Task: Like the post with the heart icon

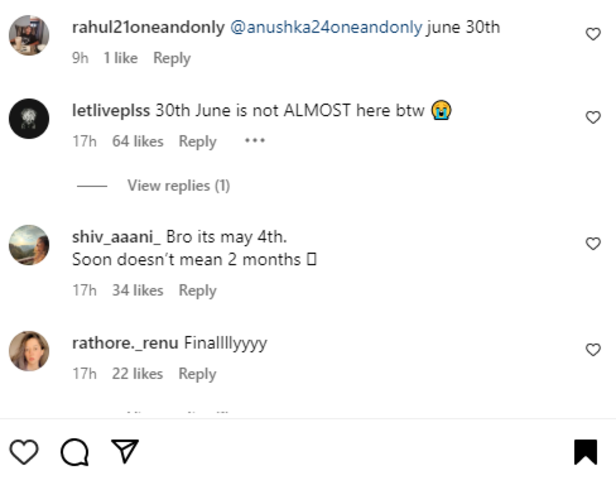Action: pyautogui.click(x=23, y=452)
